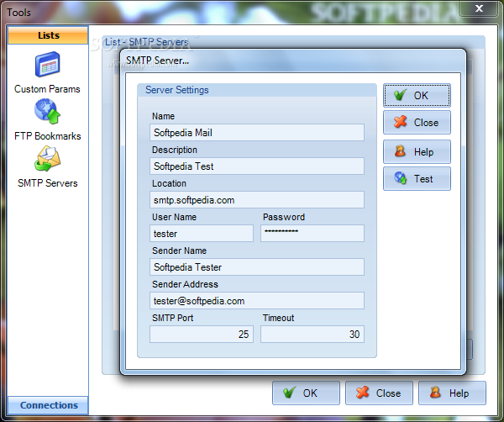Click the Custom Params label

(47, 89)
